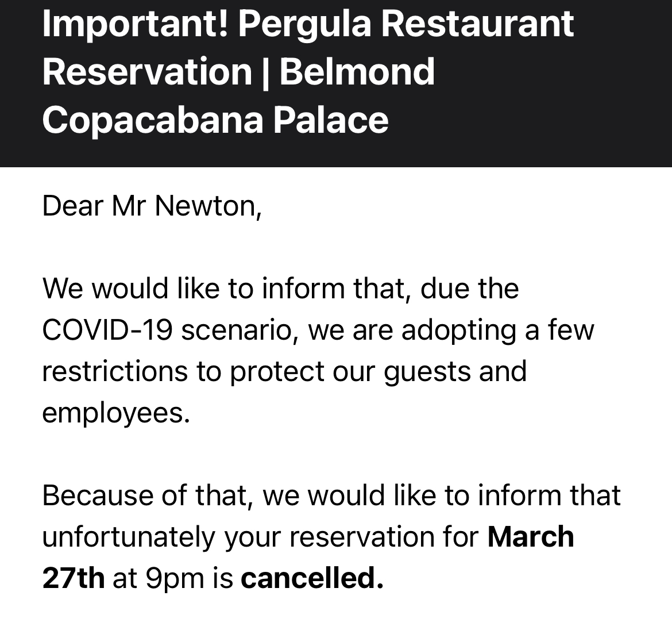
Task: Click the word protect in the message
Action: (x=277, y=372)
